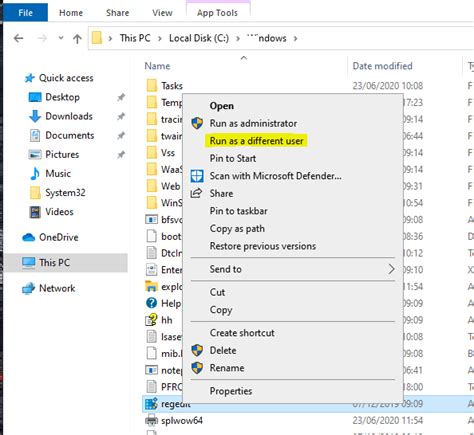Click This PC in the address path

point(135,38)
